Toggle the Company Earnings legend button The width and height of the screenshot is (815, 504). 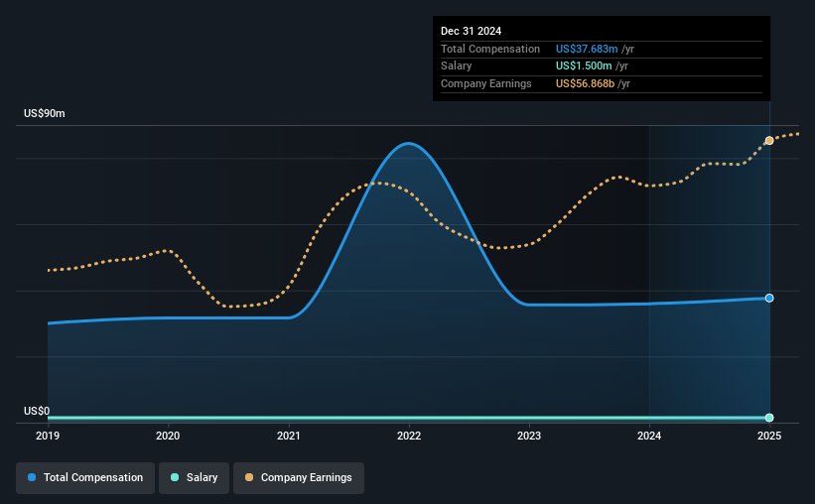299,478
